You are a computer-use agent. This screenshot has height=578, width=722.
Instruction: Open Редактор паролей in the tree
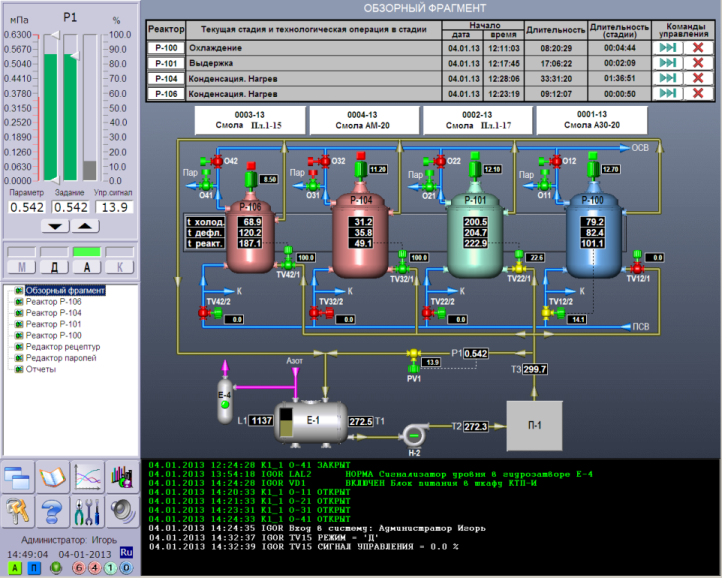[61, 358]
